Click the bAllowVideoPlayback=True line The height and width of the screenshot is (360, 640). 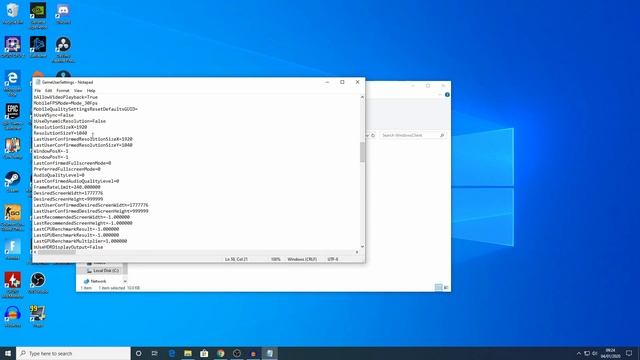65,97
